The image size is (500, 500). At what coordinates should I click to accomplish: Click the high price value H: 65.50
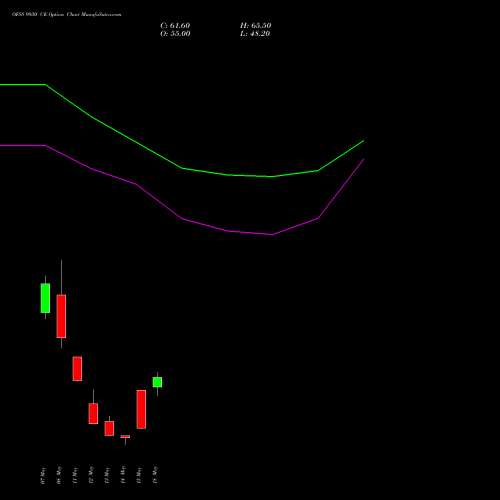pos(255,26)
